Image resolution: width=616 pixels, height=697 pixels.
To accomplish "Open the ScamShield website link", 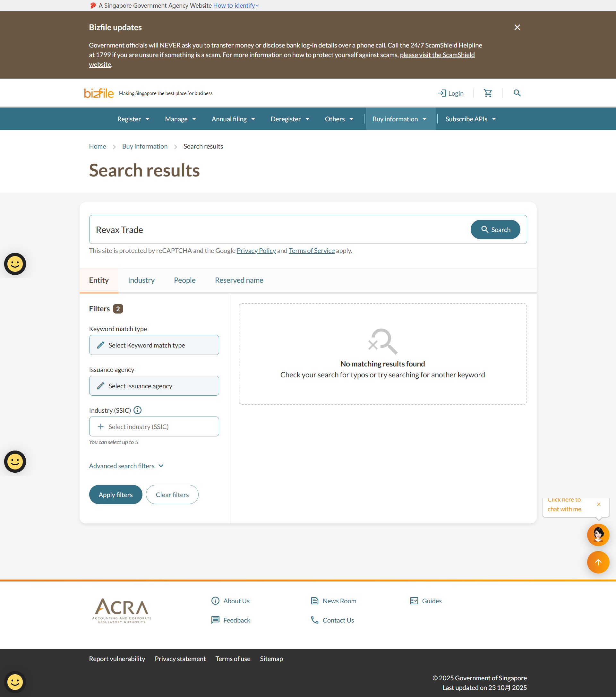I will 437,55.
